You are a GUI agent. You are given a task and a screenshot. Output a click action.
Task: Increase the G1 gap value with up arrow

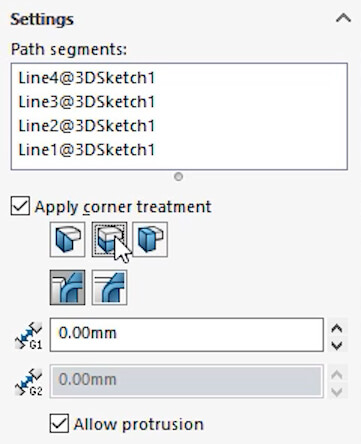[x=337, y=328]
